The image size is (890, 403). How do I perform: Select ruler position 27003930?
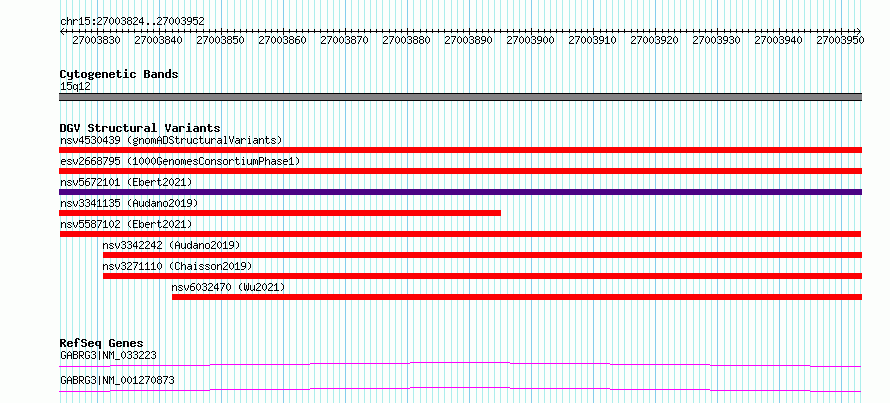(716, 40)
